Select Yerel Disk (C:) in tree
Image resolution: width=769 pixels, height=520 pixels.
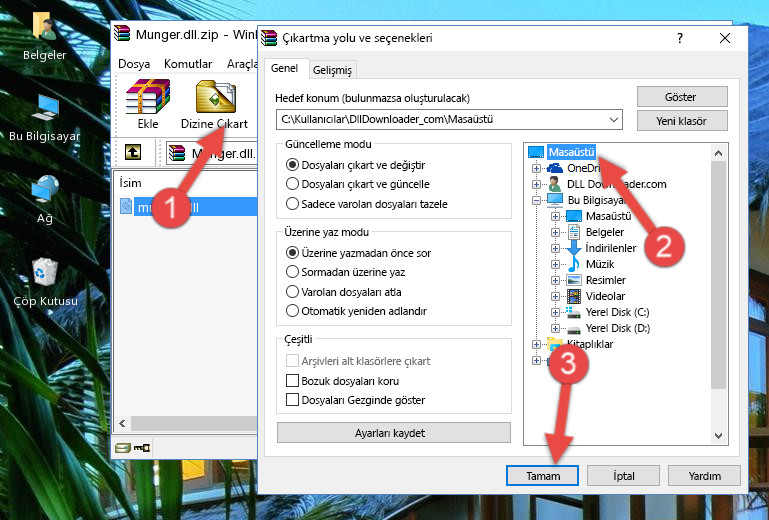pyautogui.click(x=617, y=312)
